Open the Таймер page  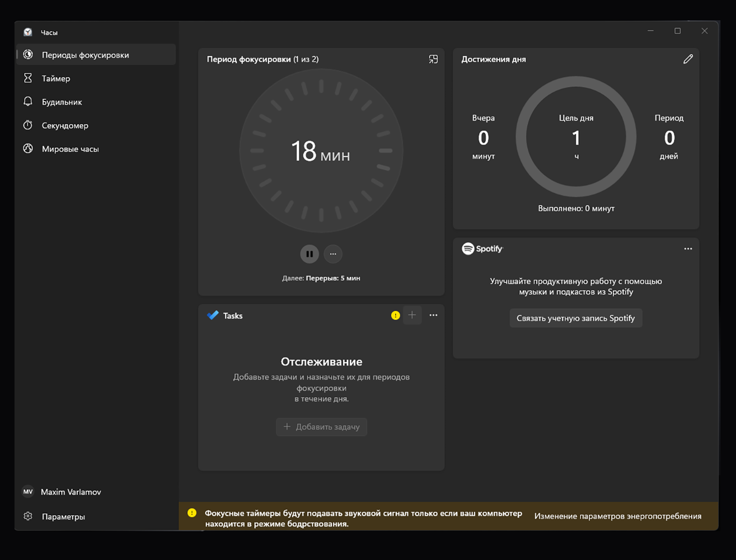pos(96,78)
